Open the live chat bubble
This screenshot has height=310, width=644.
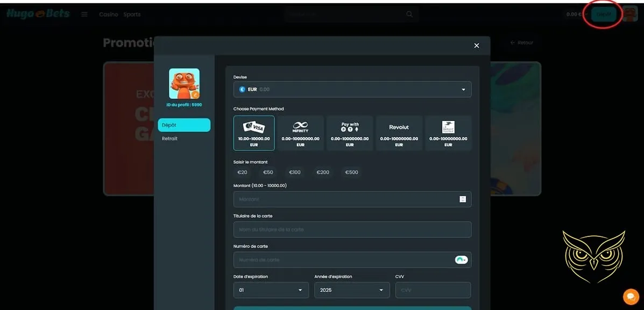[x=631, y=296]
